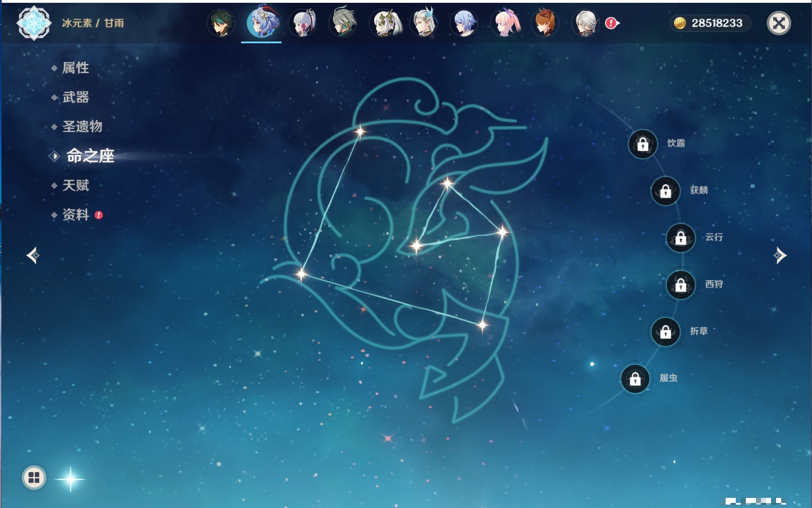Open the locked 履虫 constellation node
This screenshot has width=812, height=508.
coord(635,379)
